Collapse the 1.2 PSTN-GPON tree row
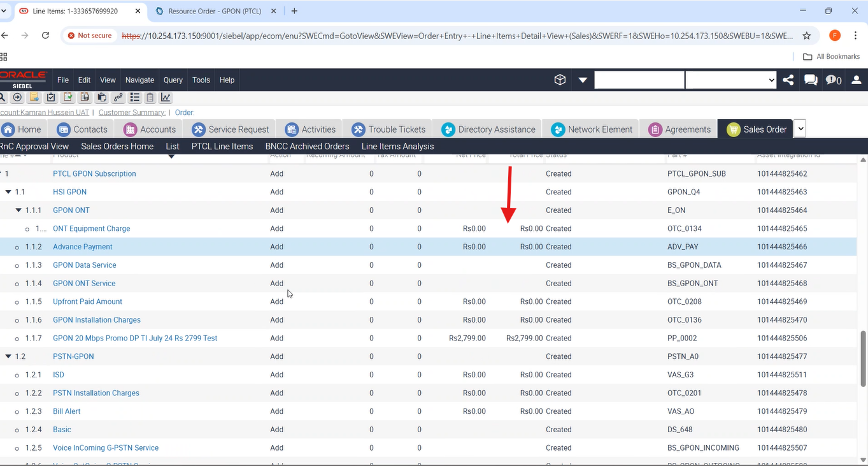 tap(8, 356)
